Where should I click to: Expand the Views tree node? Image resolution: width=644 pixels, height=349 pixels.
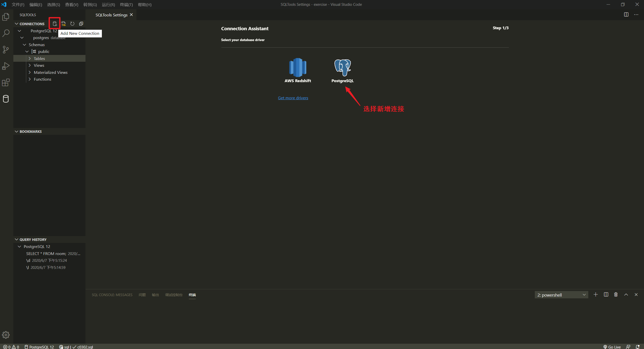[30, 65]
